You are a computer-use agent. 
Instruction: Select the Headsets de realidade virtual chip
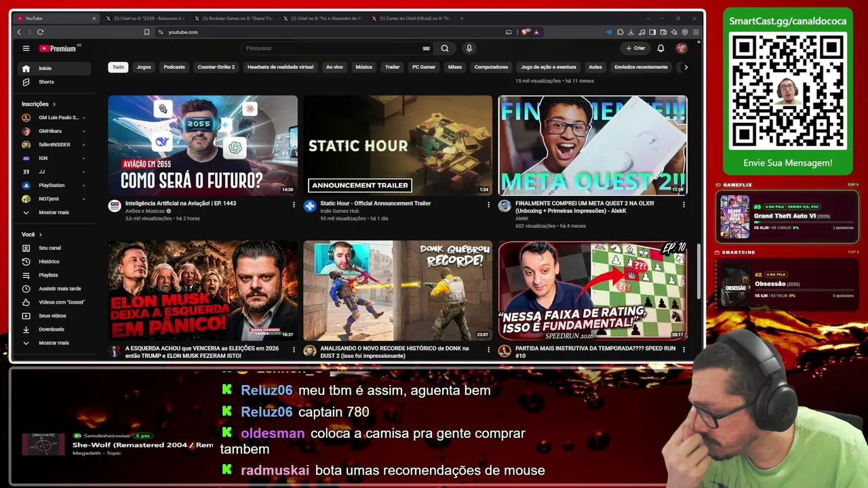280,67
